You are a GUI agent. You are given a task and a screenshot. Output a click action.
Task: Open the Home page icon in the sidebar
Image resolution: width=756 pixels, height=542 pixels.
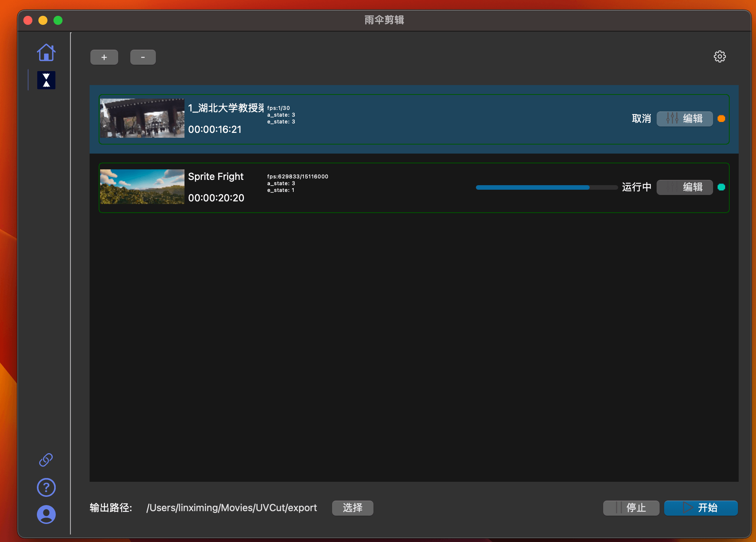(46, 52)
